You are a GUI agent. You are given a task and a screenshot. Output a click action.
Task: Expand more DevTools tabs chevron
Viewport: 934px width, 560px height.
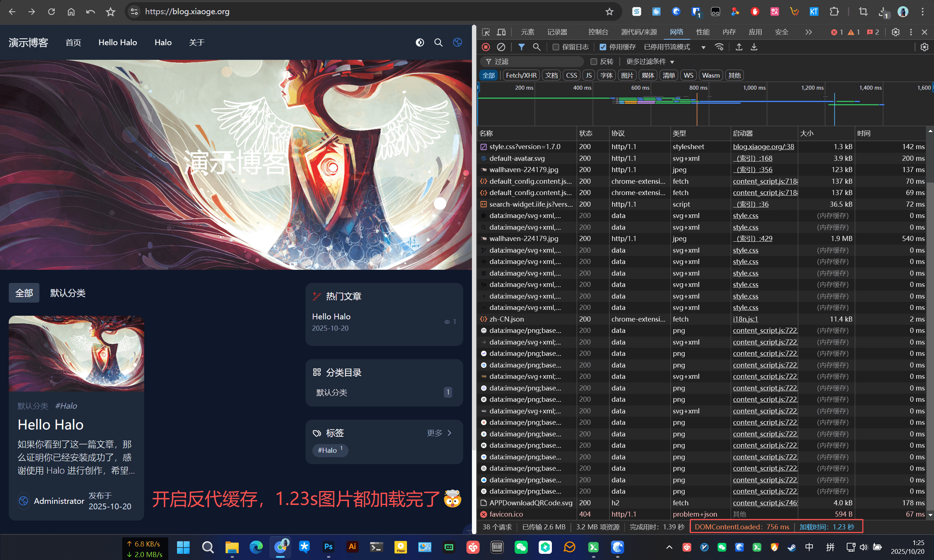[808, 32]
